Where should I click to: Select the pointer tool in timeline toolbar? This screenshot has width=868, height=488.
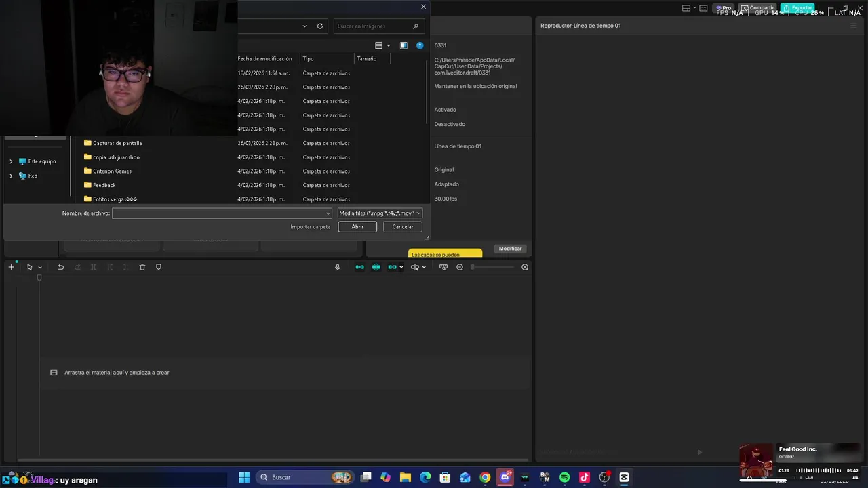pyautogui.click(x=29, y=267)
